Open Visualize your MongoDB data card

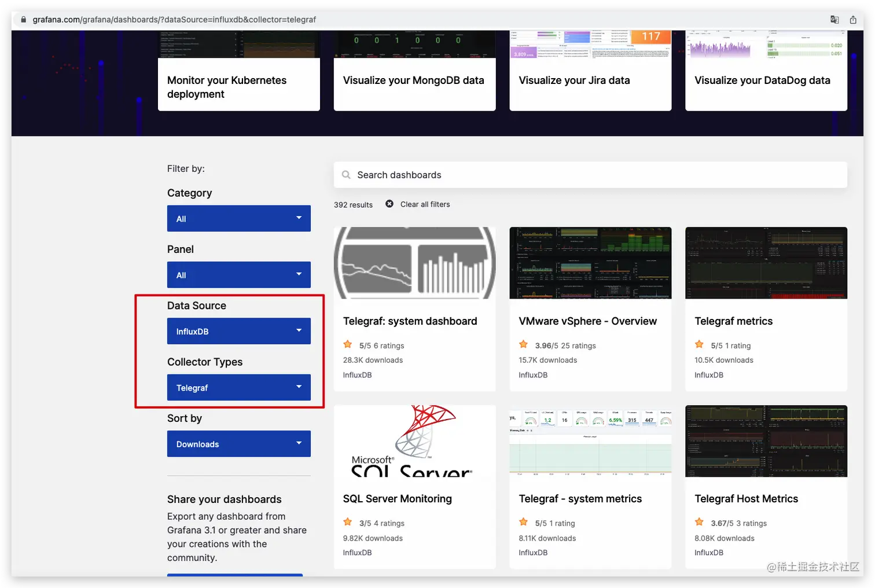click(x=415, y=71)
